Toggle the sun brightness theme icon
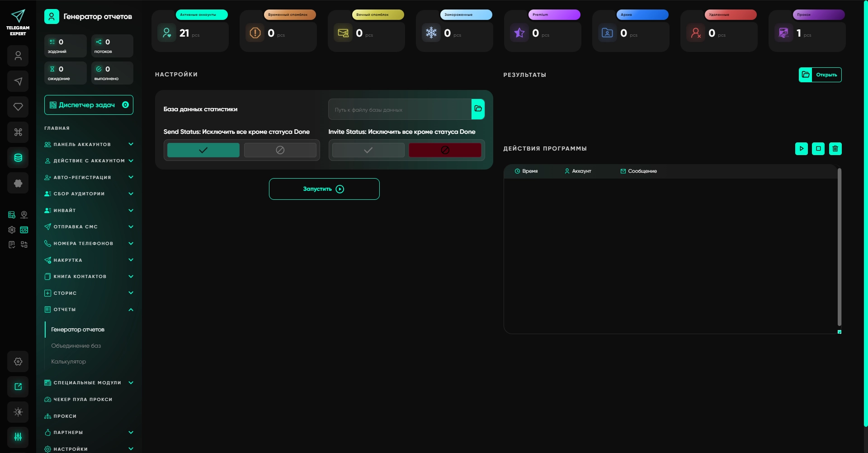868x453 pixels. click(18, 412)
